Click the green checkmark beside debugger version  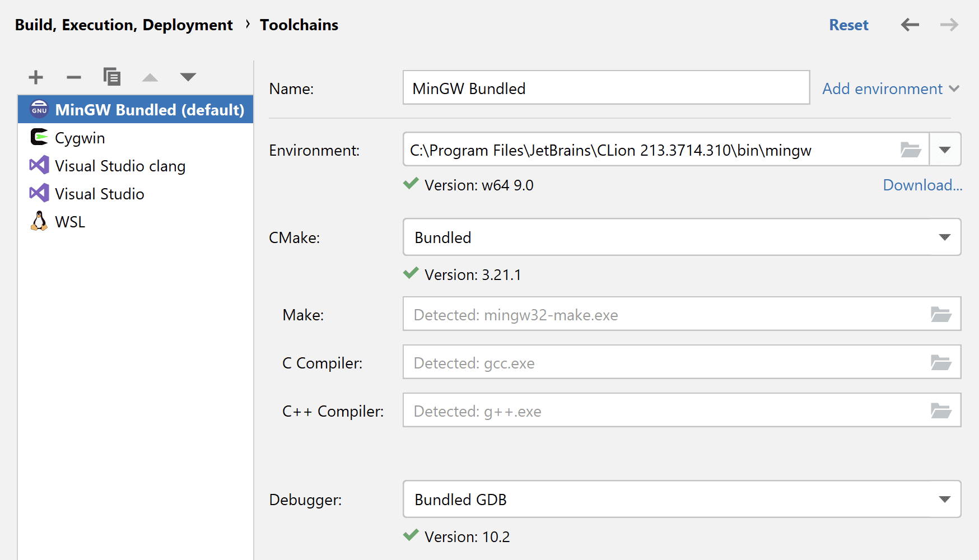pyautogui.click(x=411, y=535)
